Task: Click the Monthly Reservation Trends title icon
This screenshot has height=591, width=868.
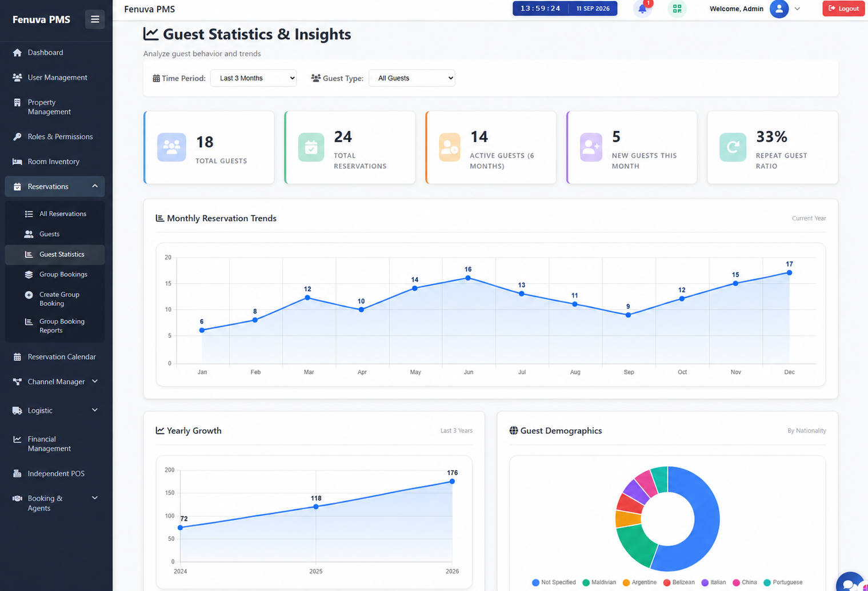Action: 160,218
